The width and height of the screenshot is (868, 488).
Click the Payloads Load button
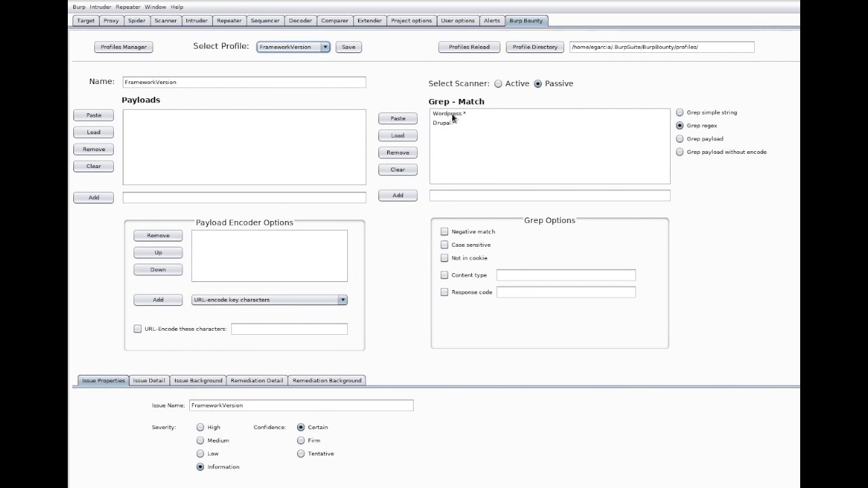pos(94,132)
